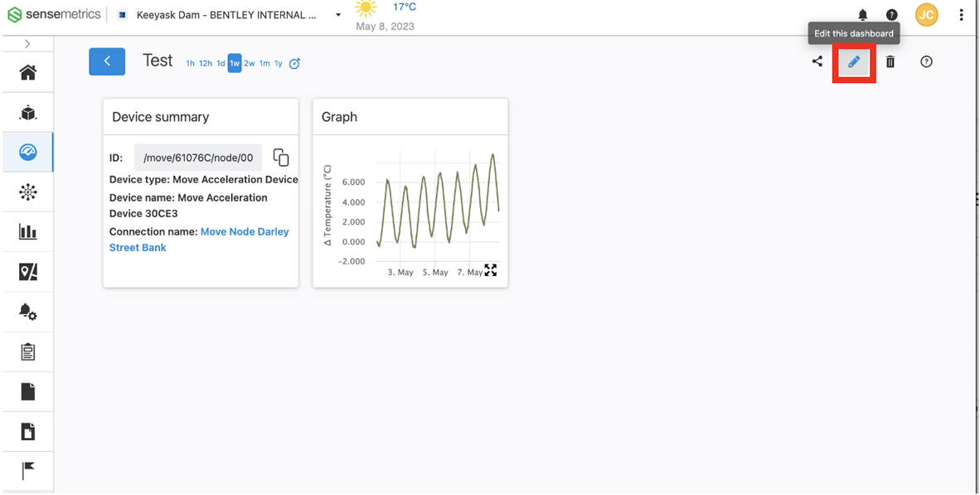Viewport: 980px width, 495px height.
Task: Open the bar chart analytics icon
Action: (x=27, y=231)
